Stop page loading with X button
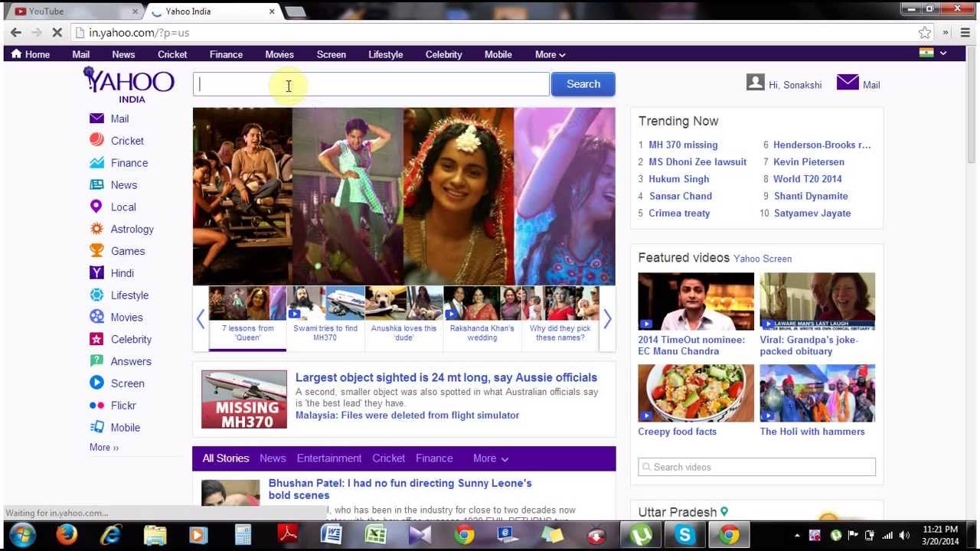Screen dimensions: 980x551 57,32
